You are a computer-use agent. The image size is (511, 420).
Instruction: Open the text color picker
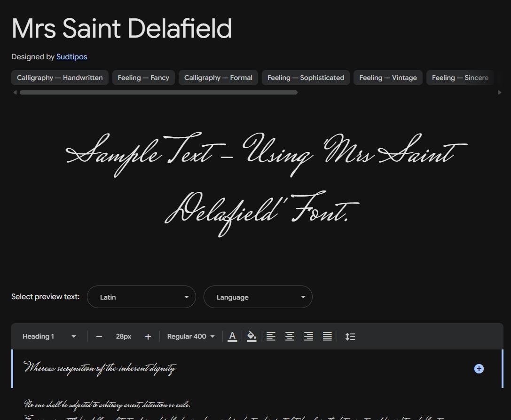(232, 336)
